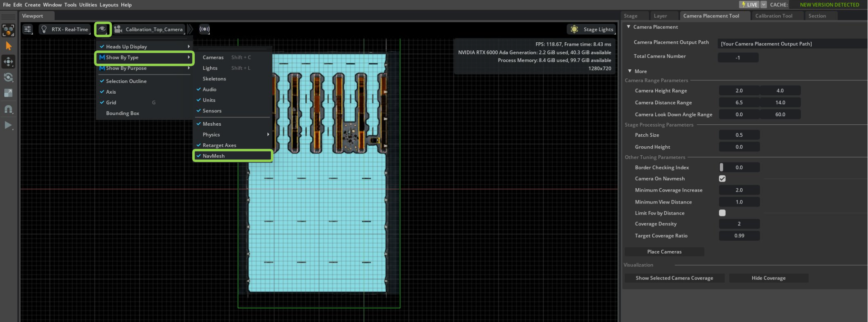
Task: Click Show Selected Camera Coverage button
Action: click(674, 278)
